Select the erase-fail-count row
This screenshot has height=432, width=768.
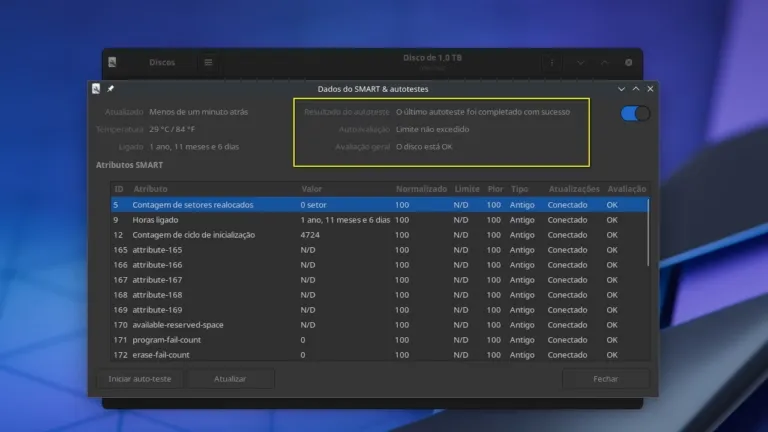[x=379, y=355]
